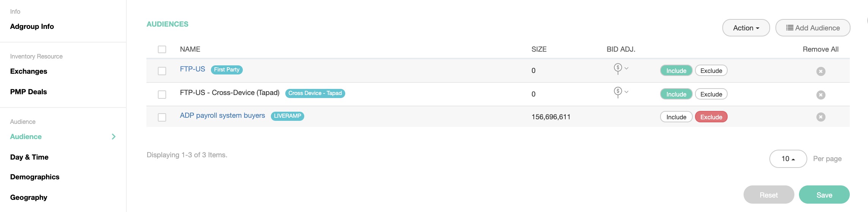This screenshot has height=212, width=868.
Task: Toggle Exclude for FTP-US audience
Action: 711,71
